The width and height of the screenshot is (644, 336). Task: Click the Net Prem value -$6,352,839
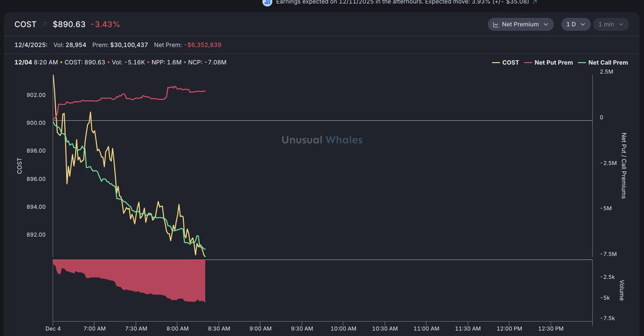202,45
